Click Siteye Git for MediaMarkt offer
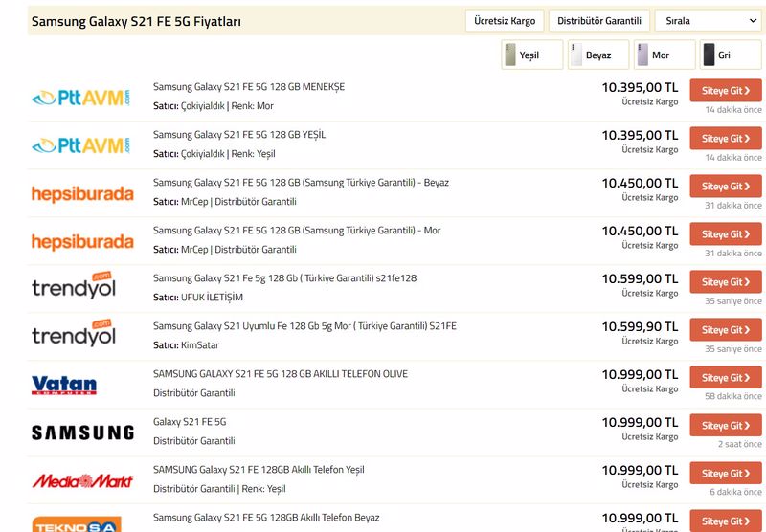766x532 pixels. click(726, 473)
